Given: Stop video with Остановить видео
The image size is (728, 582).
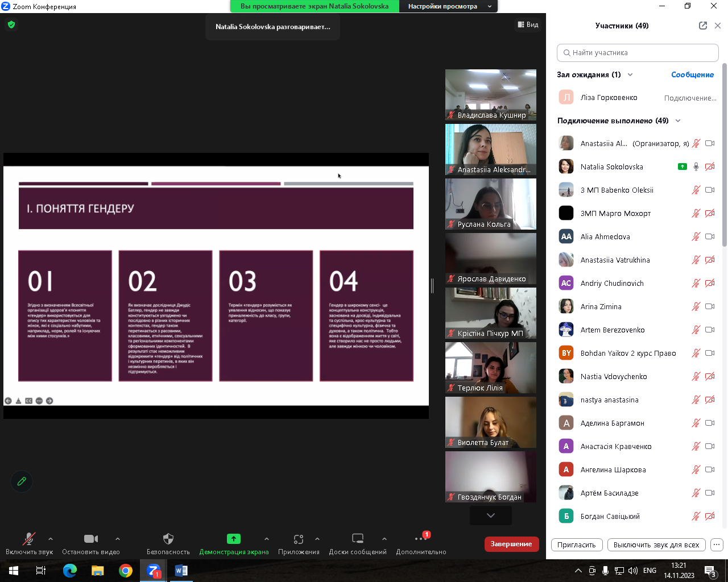Looking at the screenshot, I should click(91, 543).
